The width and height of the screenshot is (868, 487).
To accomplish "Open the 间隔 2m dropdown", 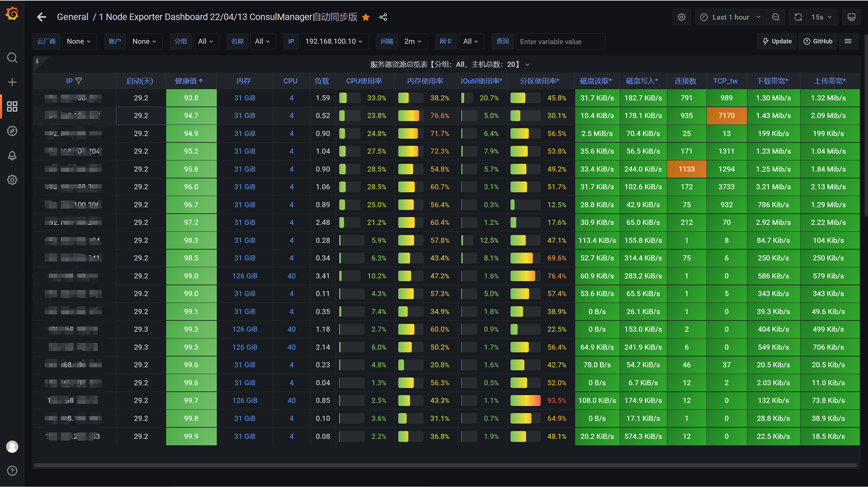I will (413, 41).
